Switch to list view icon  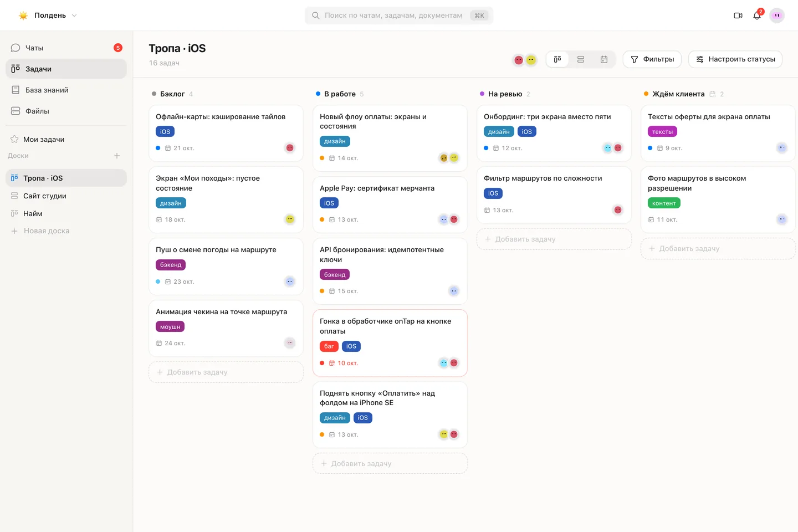coord(581,59)
